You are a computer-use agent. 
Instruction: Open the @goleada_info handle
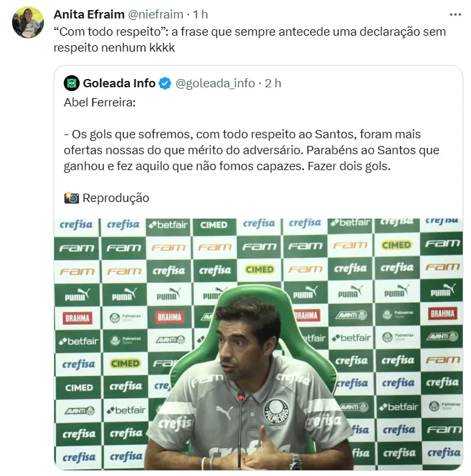click(215, 83)
